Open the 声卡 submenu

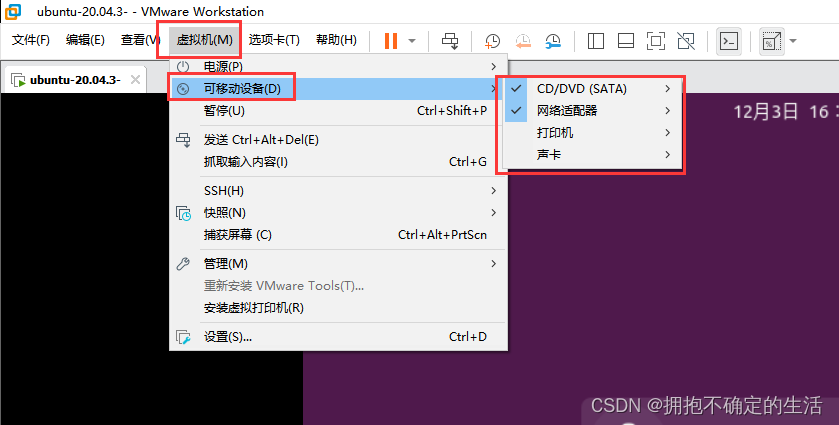pyautogui.click(x=592, y=155)
